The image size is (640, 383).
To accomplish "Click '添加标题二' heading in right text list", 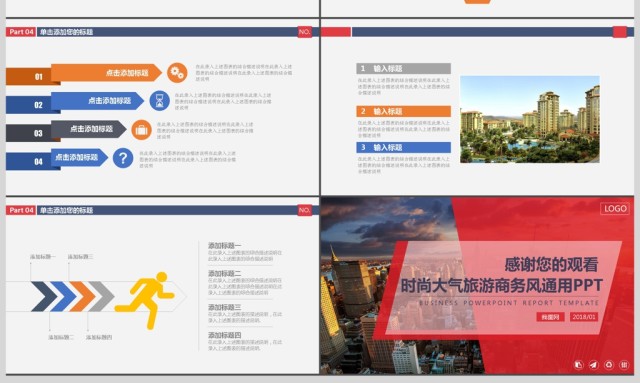I will pos(224,274).
